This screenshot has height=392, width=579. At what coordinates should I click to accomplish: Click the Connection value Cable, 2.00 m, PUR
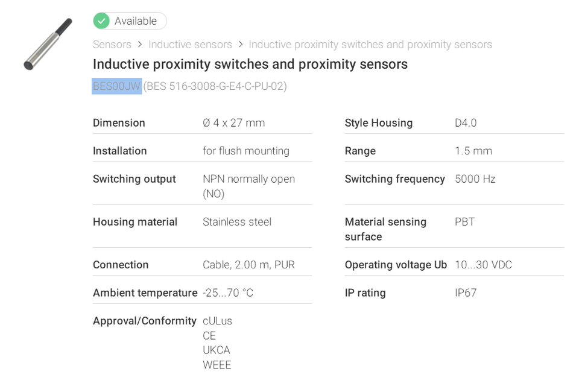248,265
